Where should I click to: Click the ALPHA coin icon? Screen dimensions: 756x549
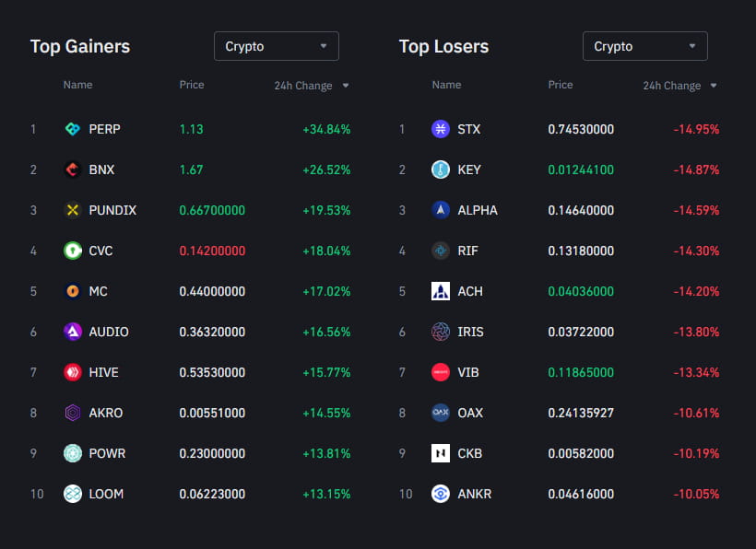pyautogui.click(x=440, y=210)
